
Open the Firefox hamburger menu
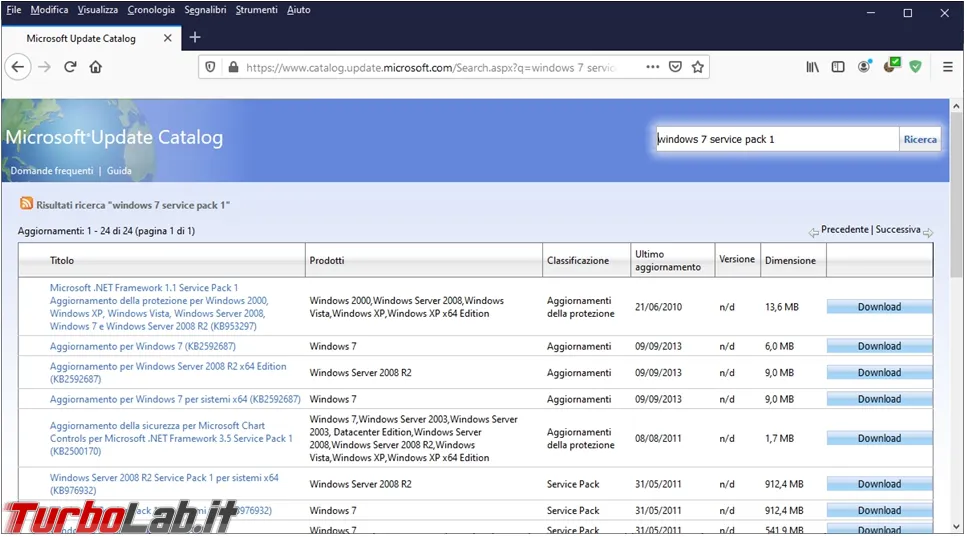(x=948, y=67)
